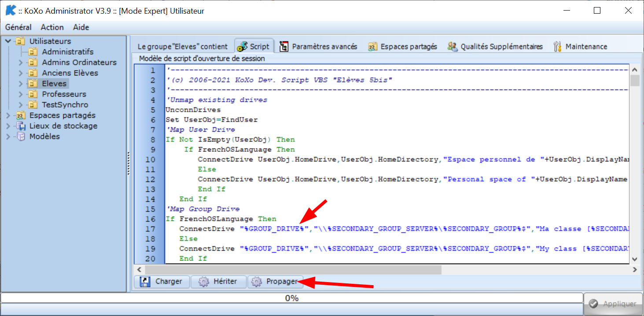Click the Modèles tree icon
Viewport: 644px width, 316px height.
pos(20,136)
